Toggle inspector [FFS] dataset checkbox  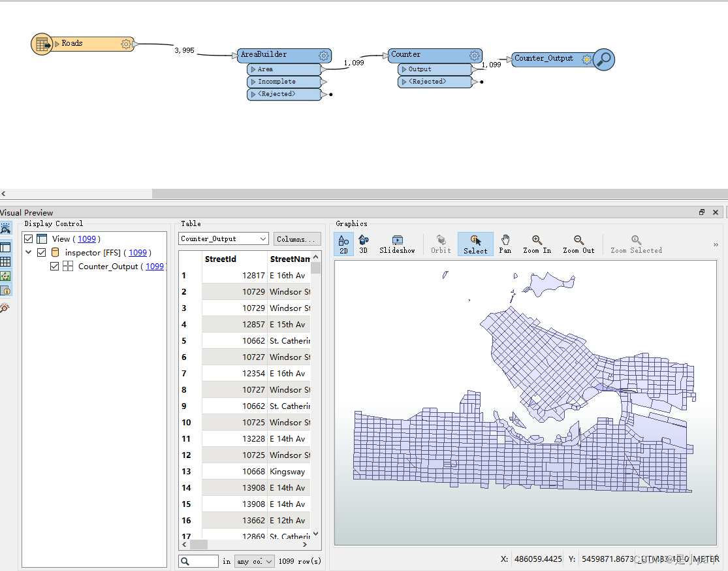tap(42, 253)
